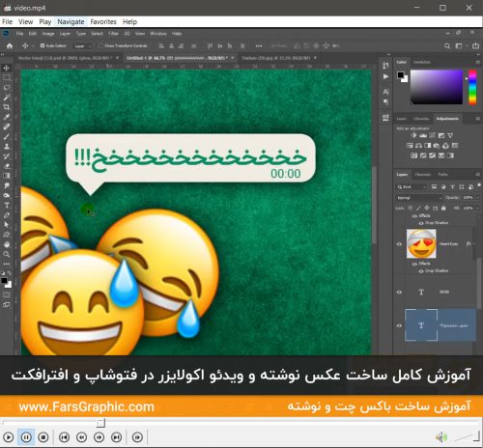Click the Play button in the player controls
The height and width of the screenshot is (448, 483).
[9, 437]
